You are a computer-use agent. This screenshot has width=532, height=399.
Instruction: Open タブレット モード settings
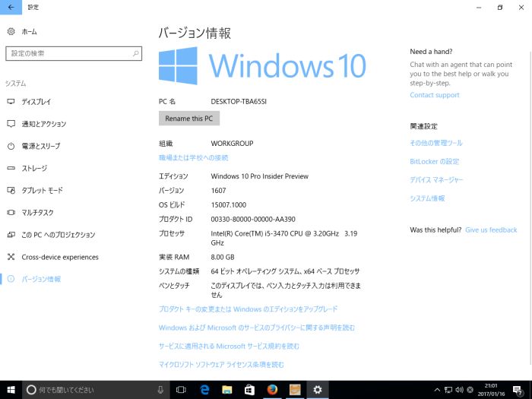click(42, 190)
